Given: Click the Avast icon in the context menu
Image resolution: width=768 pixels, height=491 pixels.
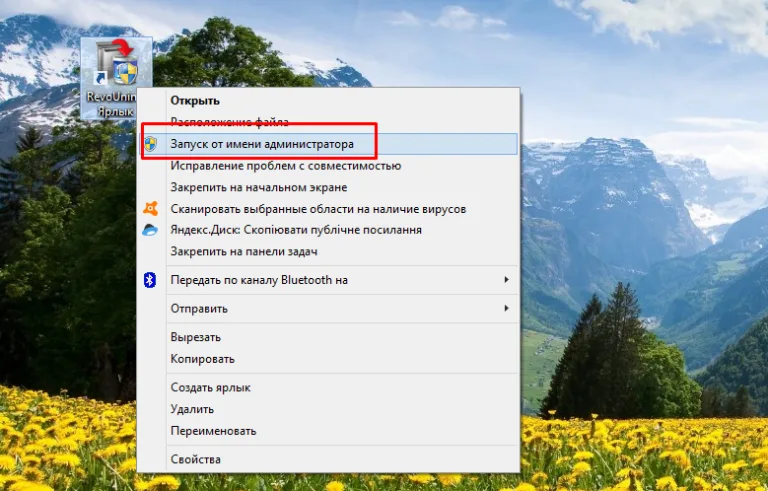Looking at the screenshot, I should click(150, 209).
